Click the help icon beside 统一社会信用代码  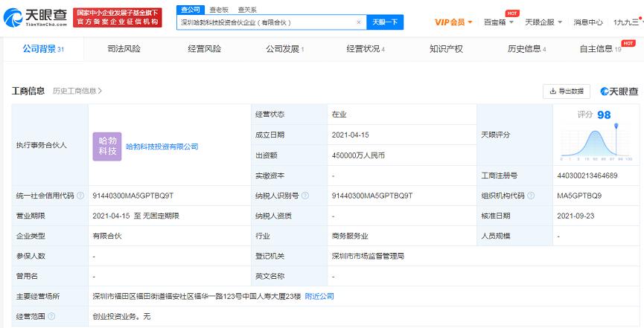pyautogui.click(x=80, y=196)
